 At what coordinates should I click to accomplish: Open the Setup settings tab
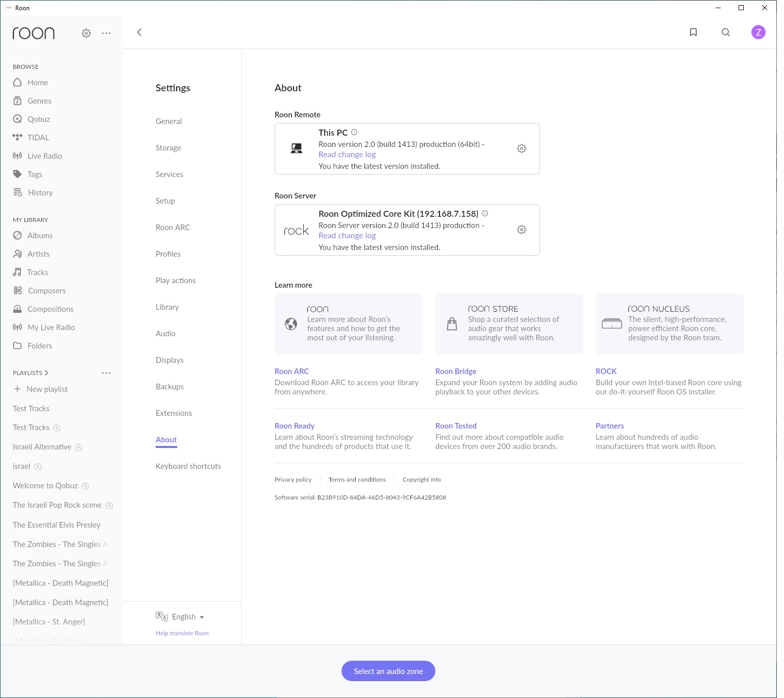click(x=165, y=201)
